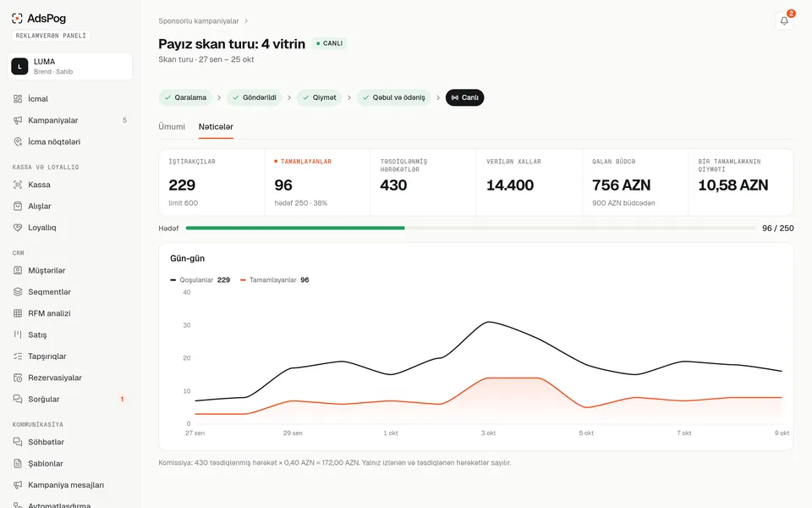
Task: Click the Kassa scanner icon
Action: pyautogui.click(x=18, y=185)
